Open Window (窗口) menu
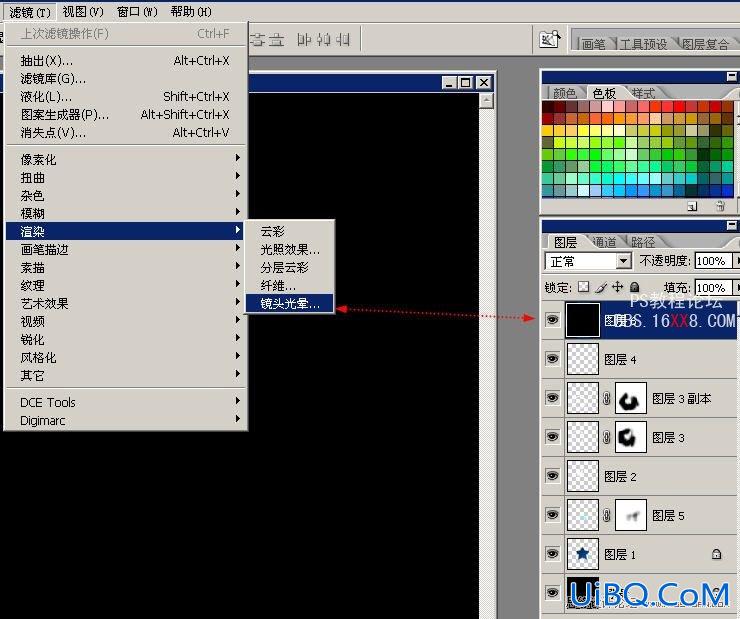The width and height of the screenshot is (740, 619). point(137,11)
